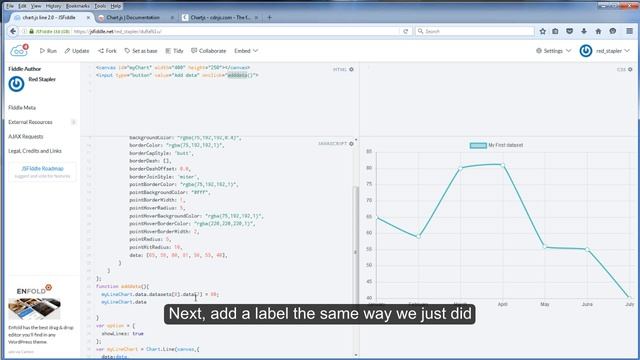The height and width of the screenshot is (360, 640).
Task: Tidy the code
Action: coord(174,51)
